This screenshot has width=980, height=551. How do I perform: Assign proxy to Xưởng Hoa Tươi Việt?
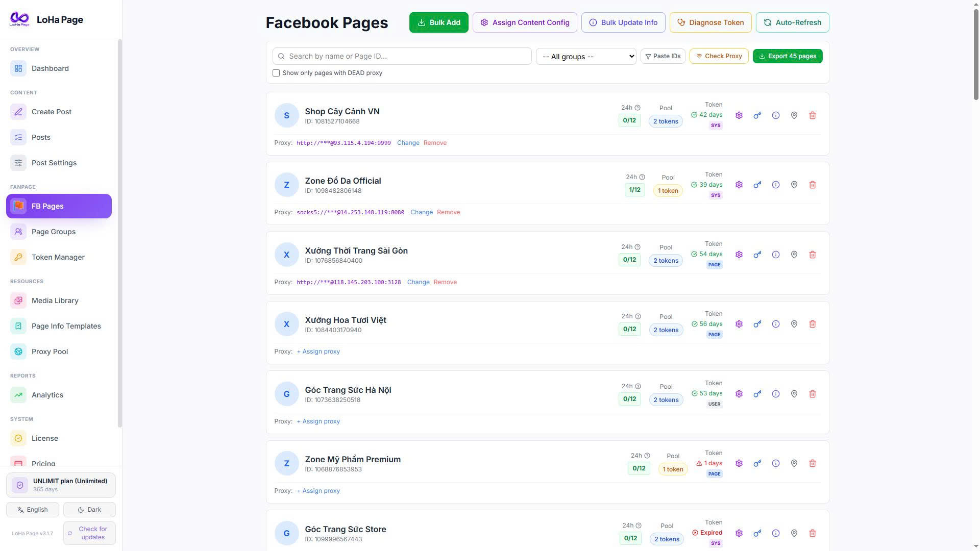click(x=318, y=352)
